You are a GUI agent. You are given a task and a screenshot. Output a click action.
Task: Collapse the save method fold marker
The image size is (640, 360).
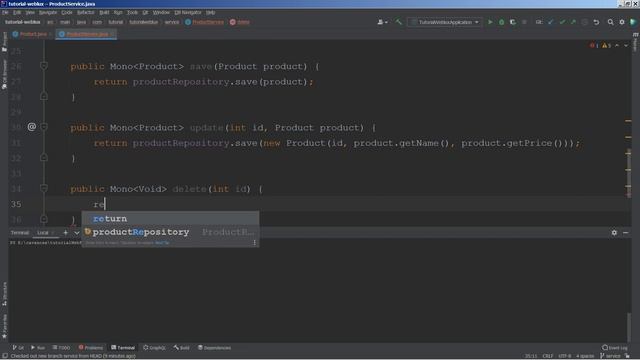pos(44,66)
